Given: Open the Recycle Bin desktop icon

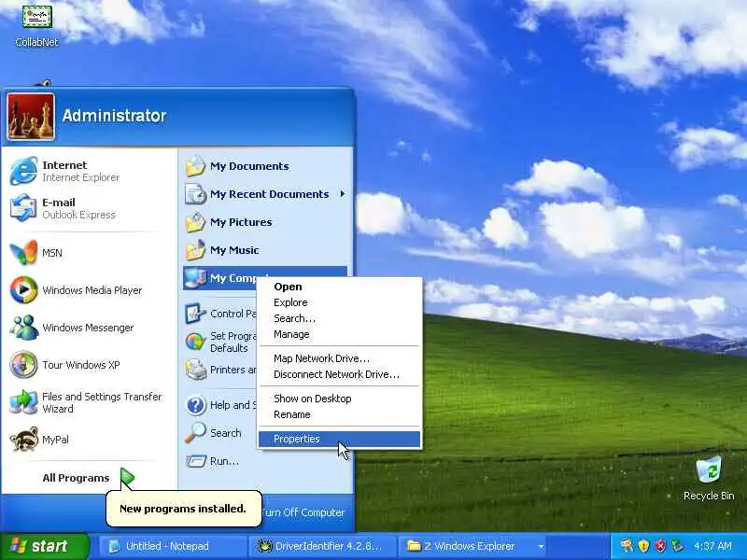Looking at the screenshot, I should tap(709, 470).
